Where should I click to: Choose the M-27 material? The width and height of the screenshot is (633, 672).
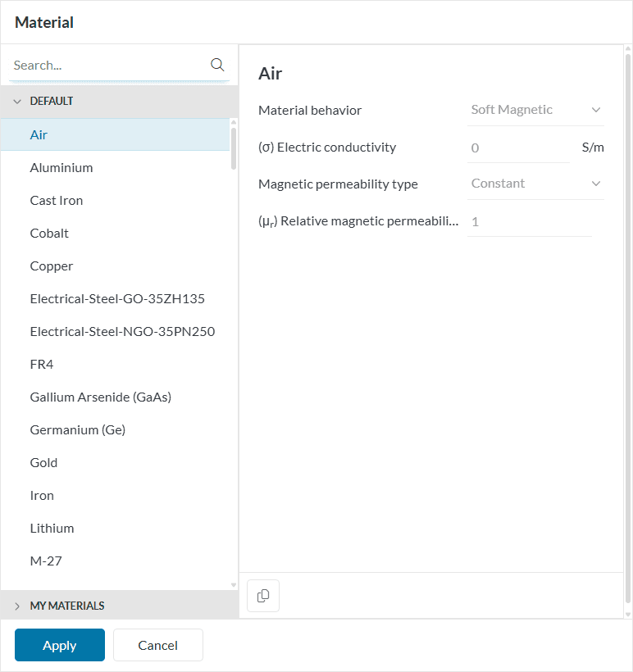[46, 561]
